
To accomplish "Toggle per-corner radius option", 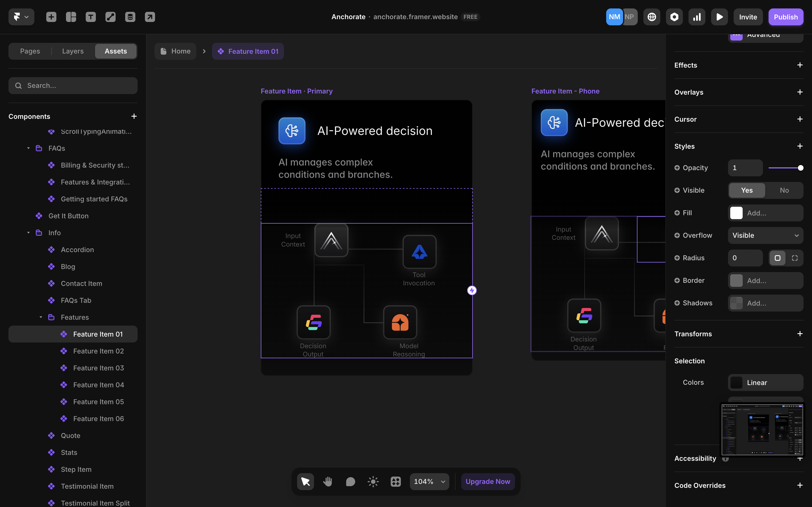I will pyautogui.click(x=795, y=258).
